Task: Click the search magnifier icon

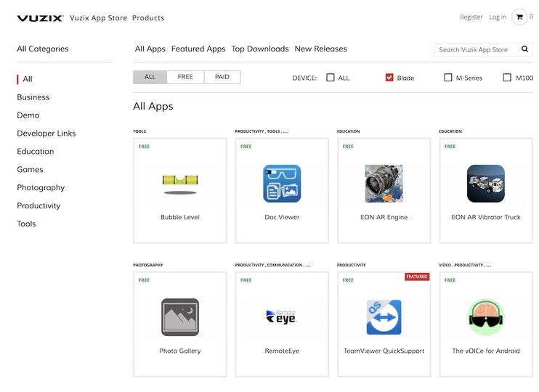Action: click(x=524, y=49)
